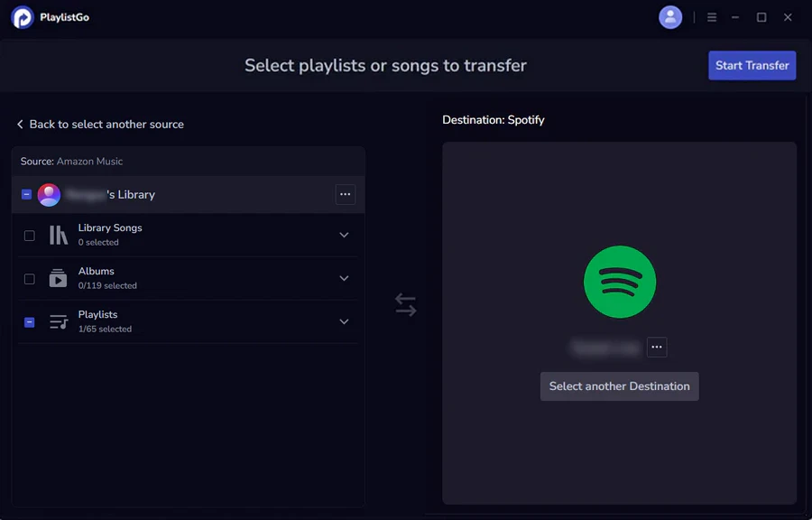Click the 'Albums' label
812x520 pixels.
pyautogui.click(x=97, y=272)
